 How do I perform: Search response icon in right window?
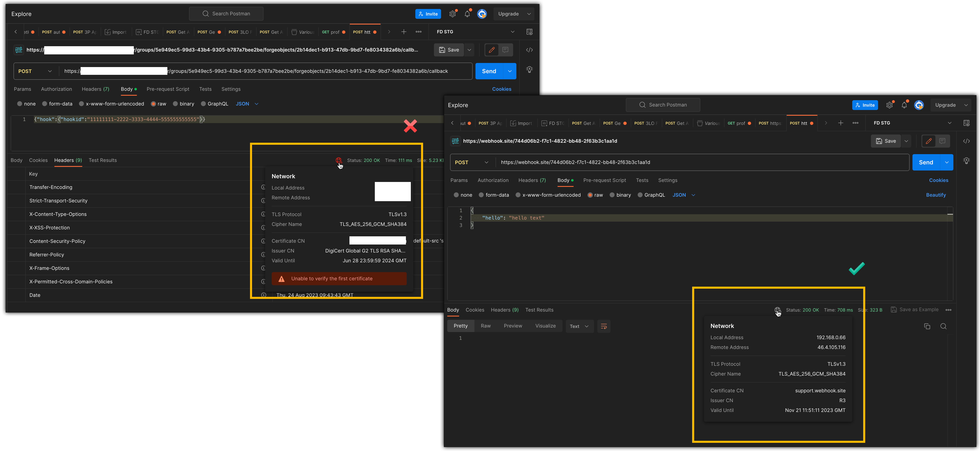click(943, 326)
